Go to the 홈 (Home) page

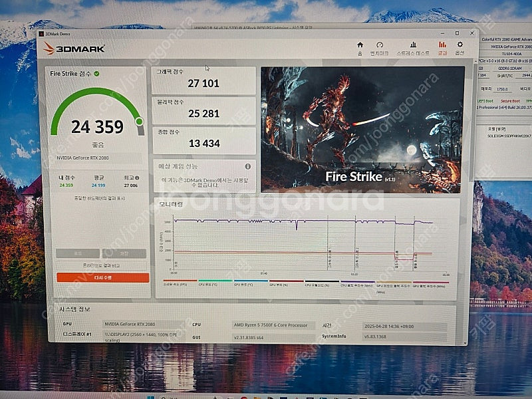tap(360, 48)
